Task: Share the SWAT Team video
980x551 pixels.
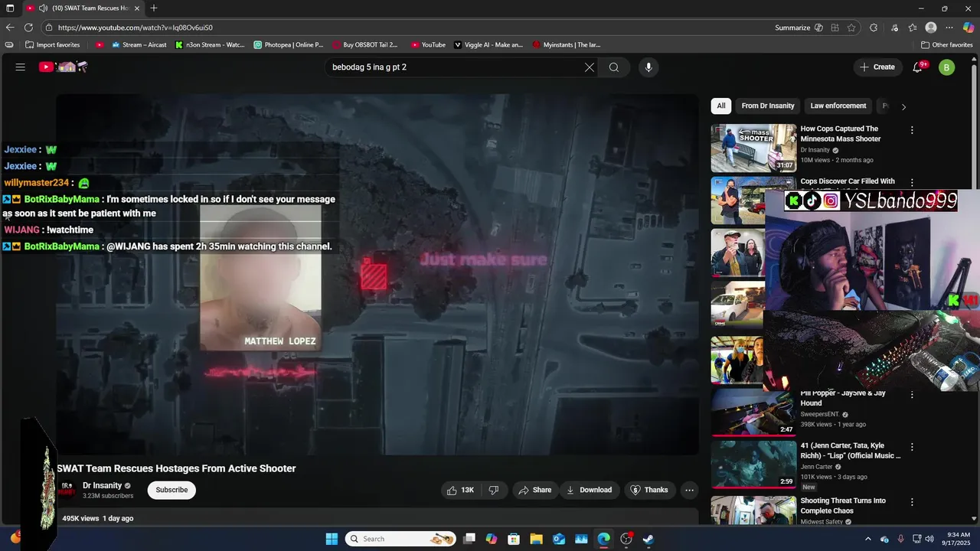Action: point(534,490)
